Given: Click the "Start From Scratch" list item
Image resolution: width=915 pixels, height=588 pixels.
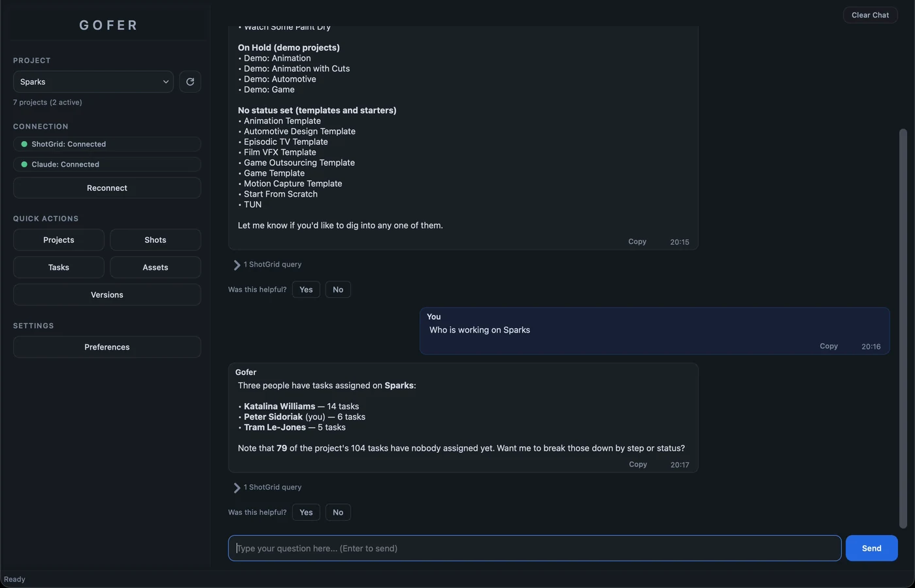Looking at the screenshot, I should (280, 194).
